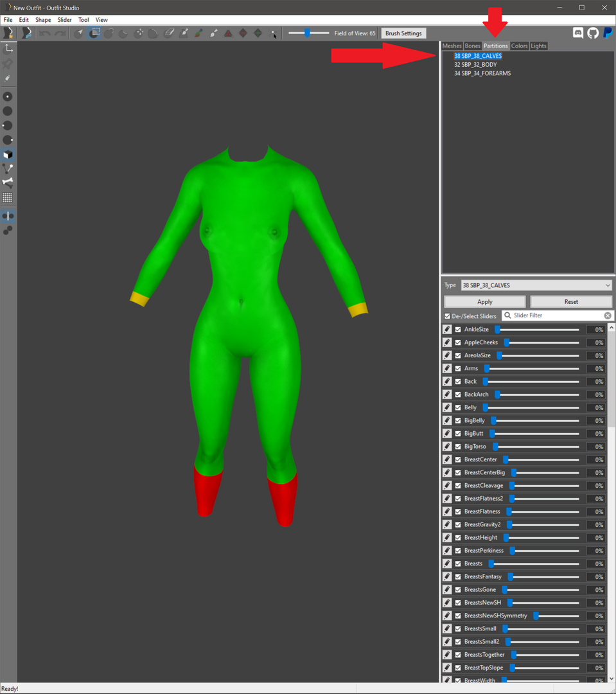
Task: Toggle the wireframe nodes display icon
Action: (x=8, y=168)
